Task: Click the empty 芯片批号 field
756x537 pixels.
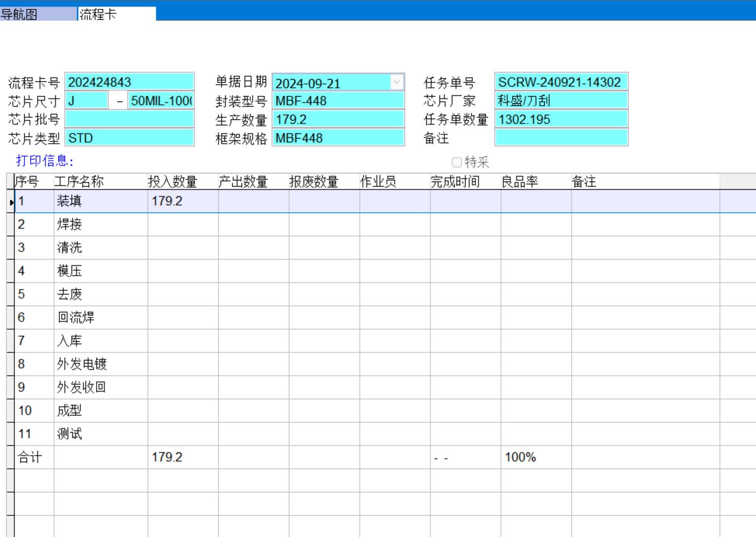Action: click(x=129, y=120)
